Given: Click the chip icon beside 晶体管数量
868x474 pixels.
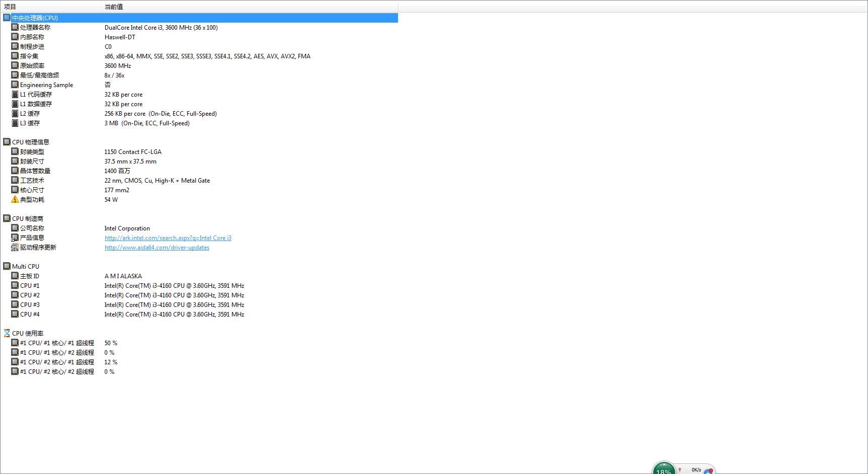Looking at the screenshot, I should 15,171.
